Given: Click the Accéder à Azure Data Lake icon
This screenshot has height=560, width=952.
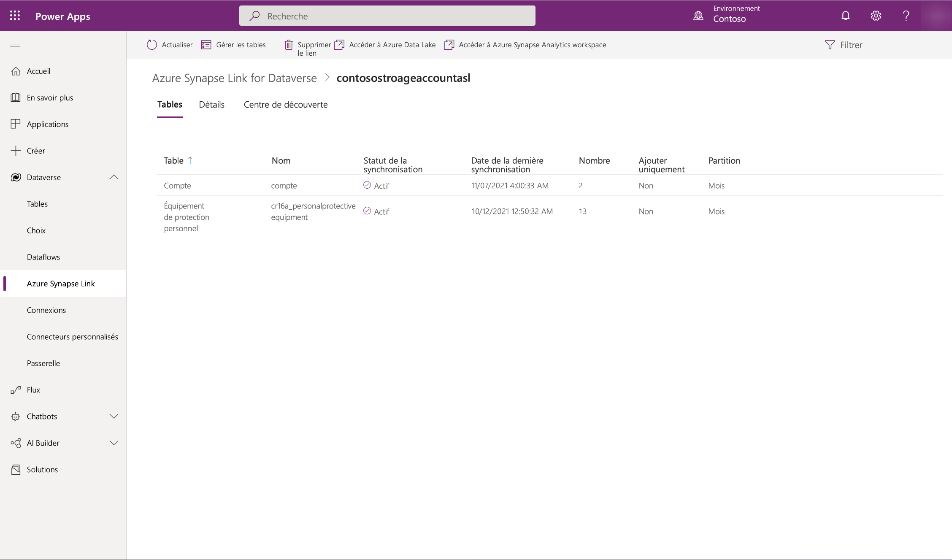Looking at the screenshot, I should (x=341, y=45).
